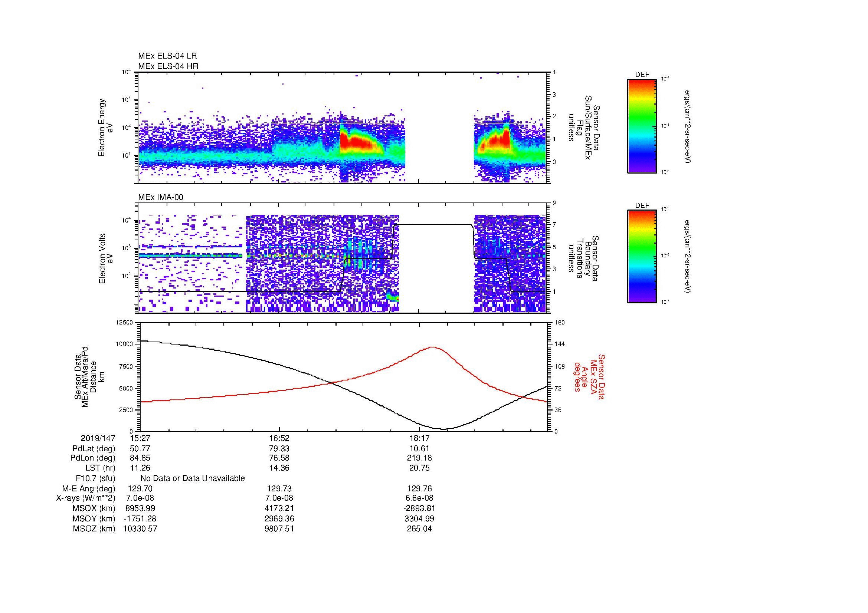
Task: Click the 'MSOZ (km)' row label
Action: (x=94, y=528)
